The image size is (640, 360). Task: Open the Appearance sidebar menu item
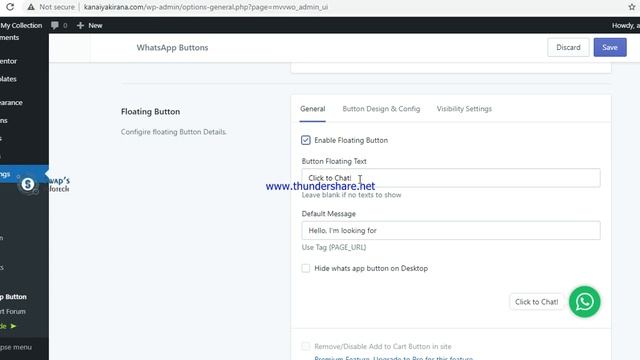point(11,102)
